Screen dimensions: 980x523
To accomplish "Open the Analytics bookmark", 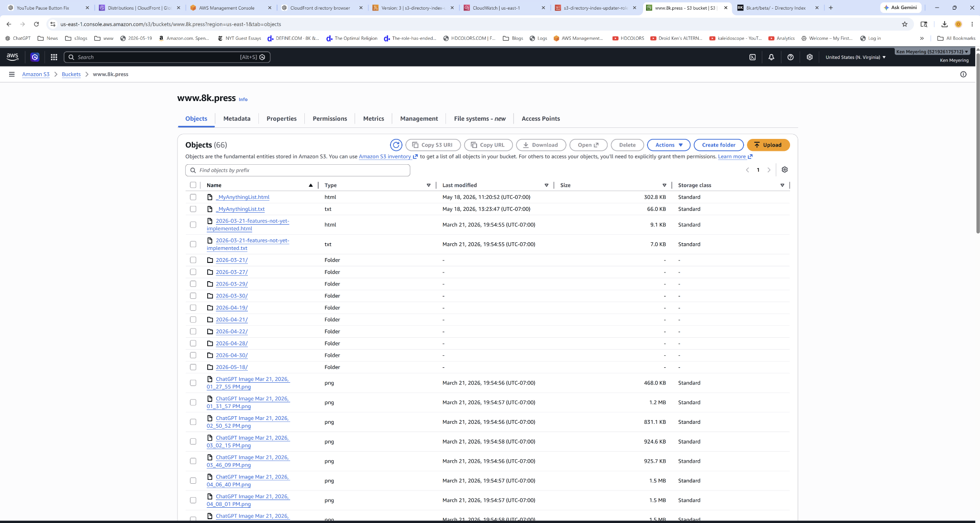I will (781, 38).
